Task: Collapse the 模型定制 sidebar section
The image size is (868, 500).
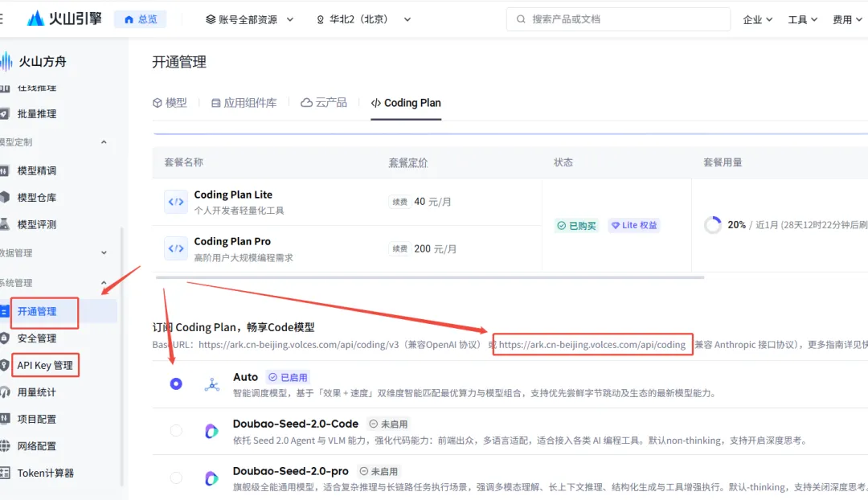Action: point(104,142)
